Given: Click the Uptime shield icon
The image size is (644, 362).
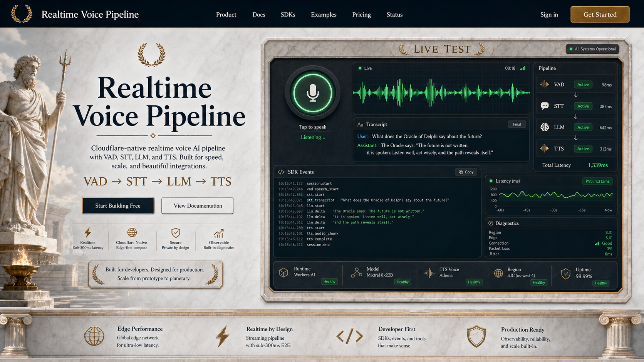Looking at the screenshot, I should tap(565, 274).
